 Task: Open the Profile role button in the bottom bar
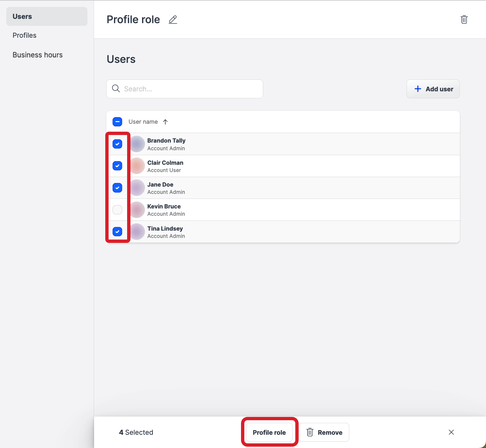point(269,432)
